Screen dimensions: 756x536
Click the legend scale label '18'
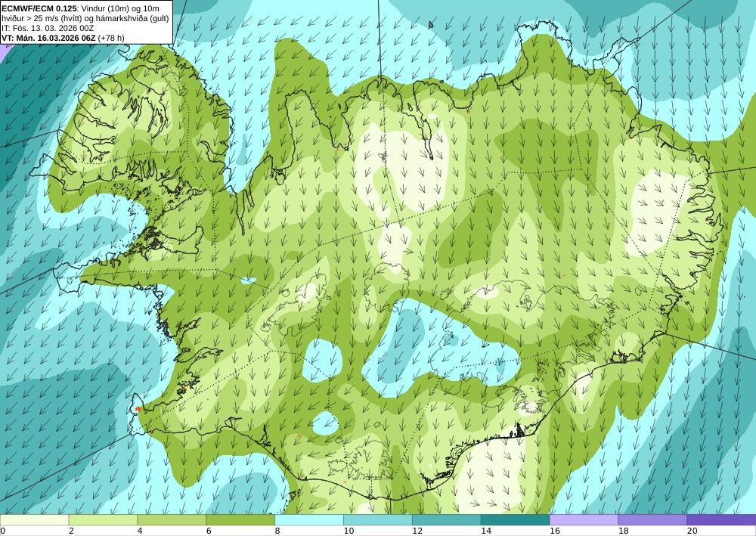(623, 531)
